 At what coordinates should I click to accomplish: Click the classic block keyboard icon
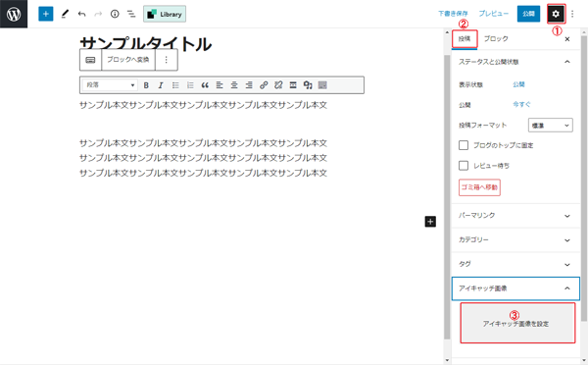[90, 60]
